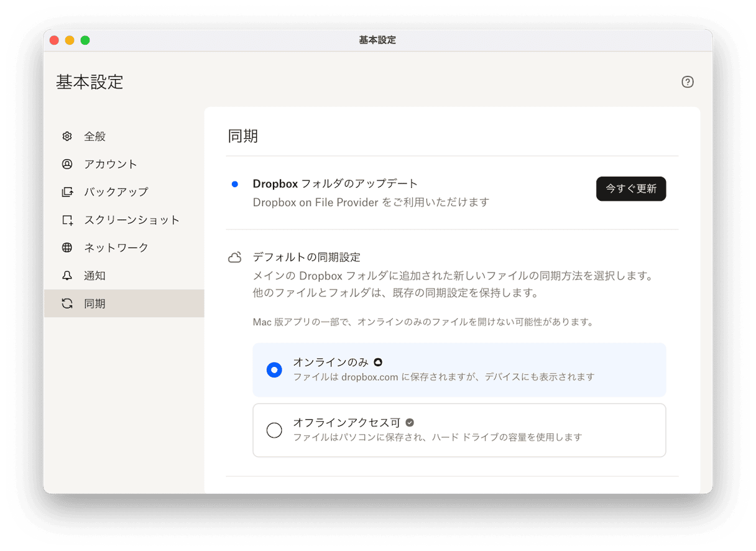This screenshot has height=551, width=756.
Task: Click the General gear icon in sidebar
Action: point(67,136)
